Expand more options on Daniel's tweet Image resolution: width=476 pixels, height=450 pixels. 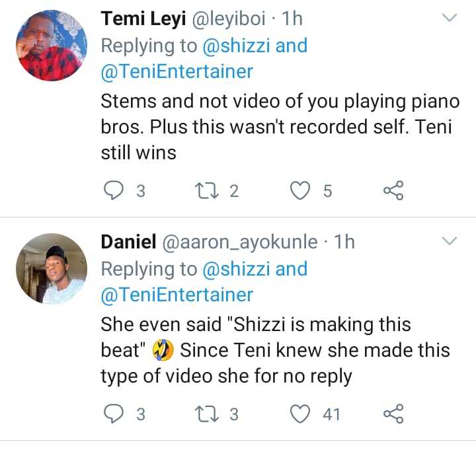pos(450,242)
